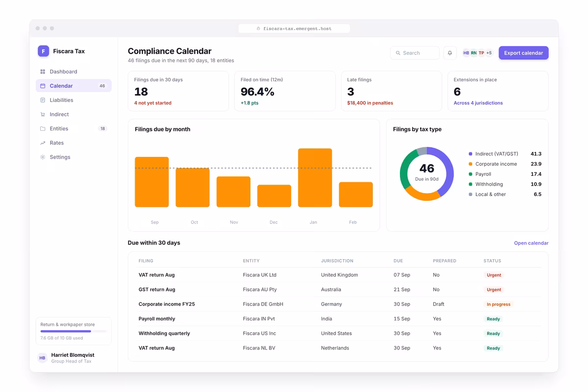Image resolution: width=588 pixels, height=392 pixels.
Task: Open Settings from sidebar
Action: pyautogui.click(x=73, y=157)
